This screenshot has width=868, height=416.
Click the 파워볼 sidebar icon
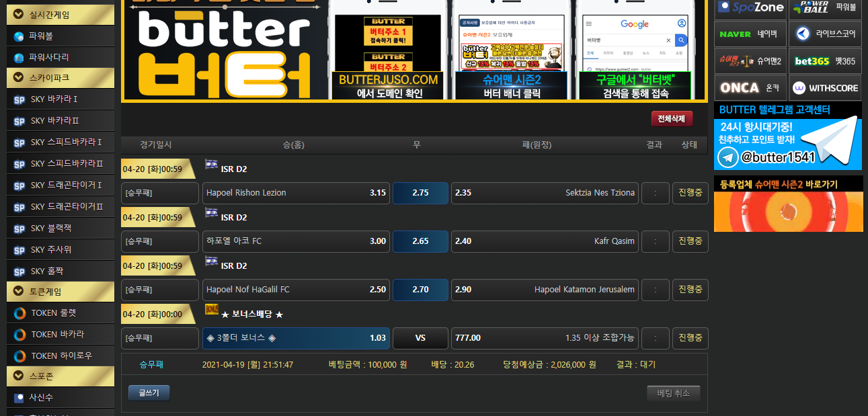[19, 36]
